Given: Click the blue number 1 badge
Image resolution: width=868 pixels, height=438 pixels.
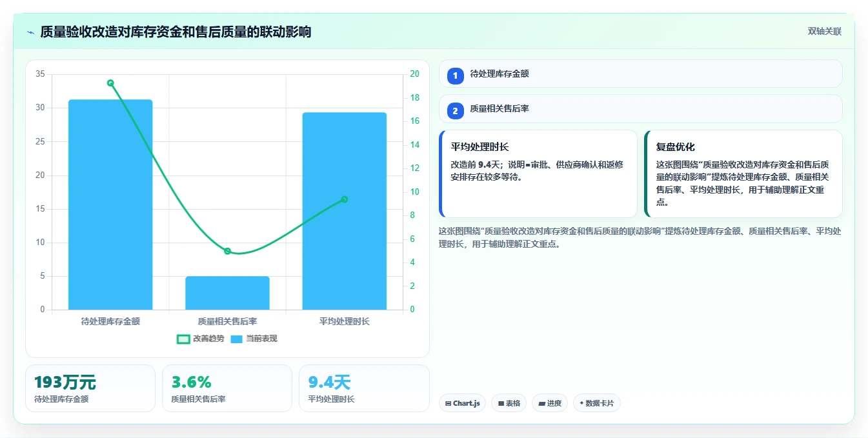Looking at the screenshot, I should pos(455,75).
